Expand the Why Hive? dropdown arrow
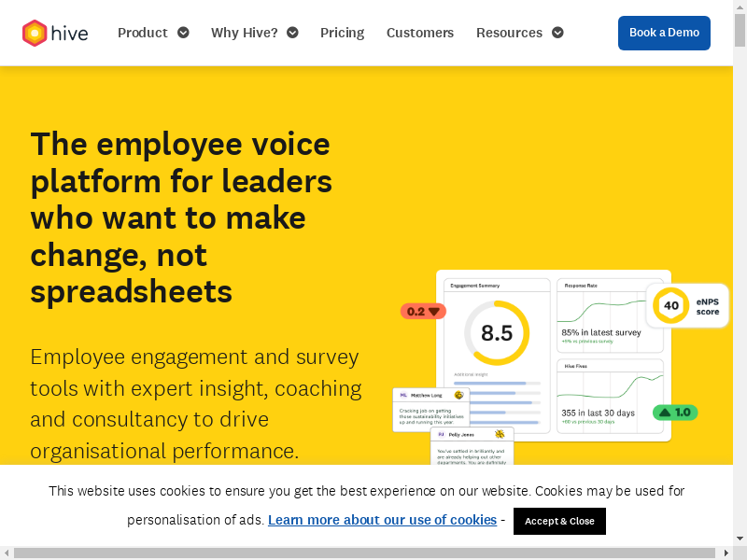The width and height of the screenshot is (747, 560). tap(292, 33)
